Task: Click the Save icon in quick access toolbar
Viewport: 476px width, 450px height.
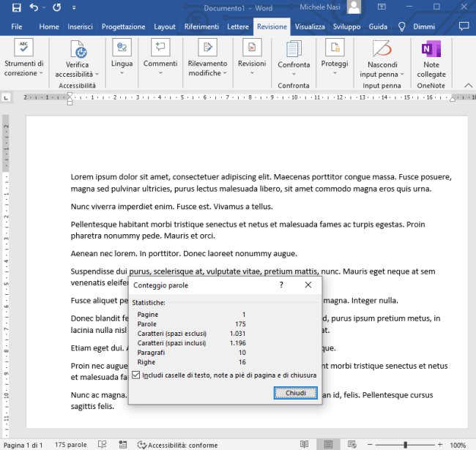Action: coord(16,7)
